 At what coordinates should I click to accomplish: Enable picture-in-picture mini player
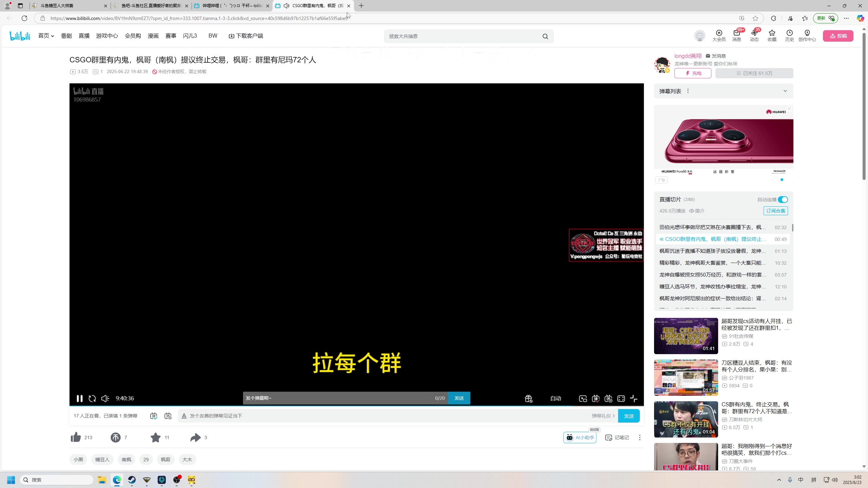pyautogui.click(x=583, y=399)
